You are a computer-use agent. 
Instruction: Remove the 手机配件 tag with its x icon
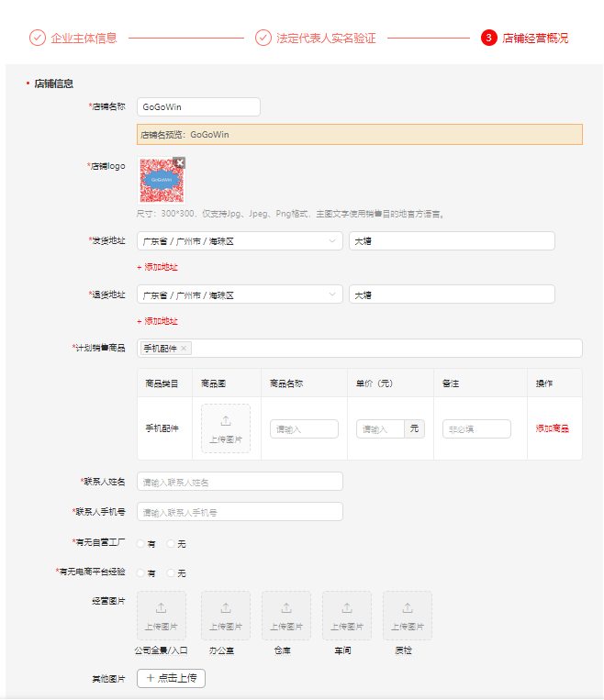coord(184,349)
